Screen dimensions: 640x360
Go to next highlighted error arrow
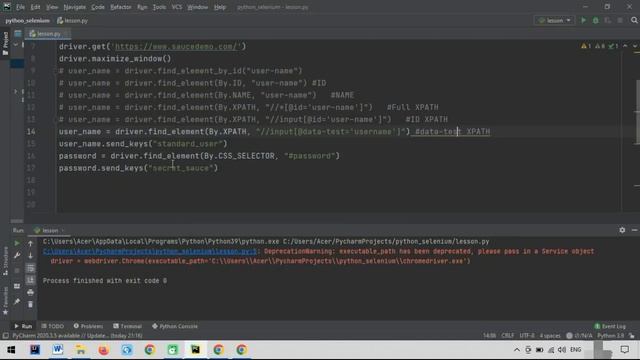(635, 46)
